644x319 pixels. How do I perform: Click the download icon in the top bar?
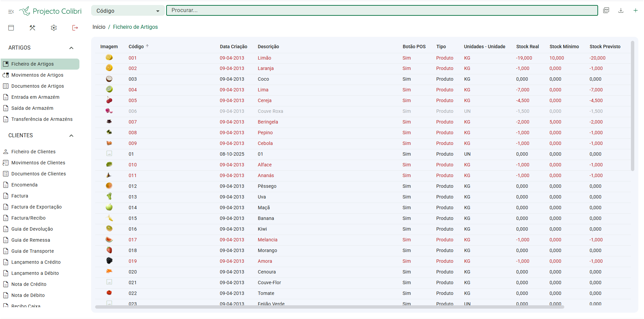click(x=621, y=10)
